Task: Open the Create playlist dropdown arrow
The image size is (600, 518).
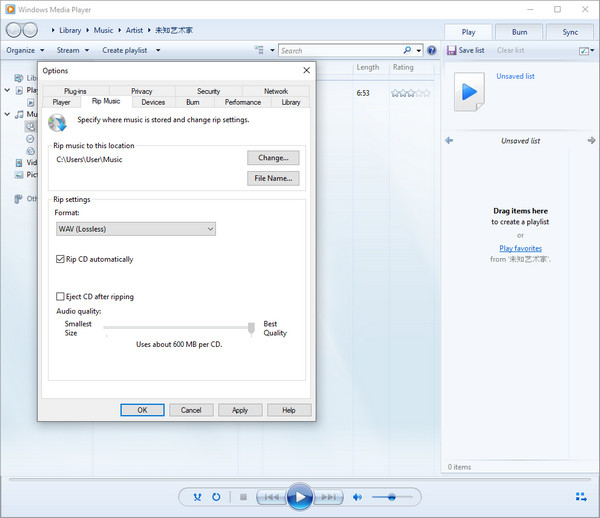Action: pos(158,50)
